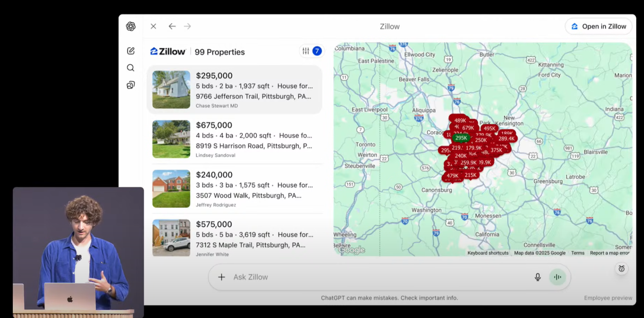Select the $295,000 Jefferson Trail listing

tap(235, 90)
